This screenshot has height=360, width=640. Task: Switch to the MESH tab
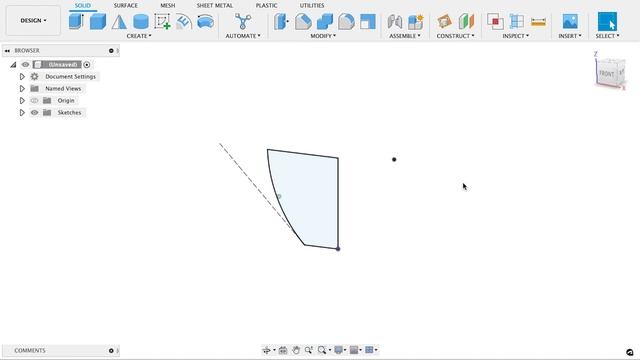168,5
